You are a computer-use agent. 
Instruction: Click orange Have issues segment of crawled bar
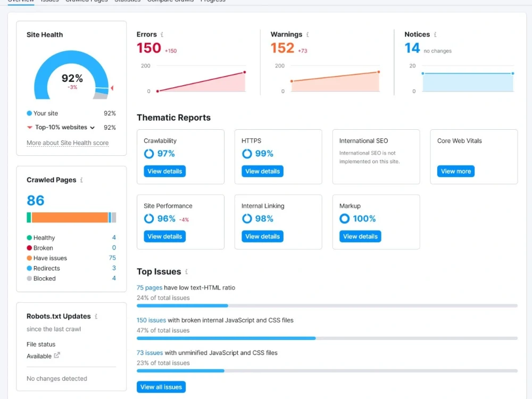(x=70, y=218)
